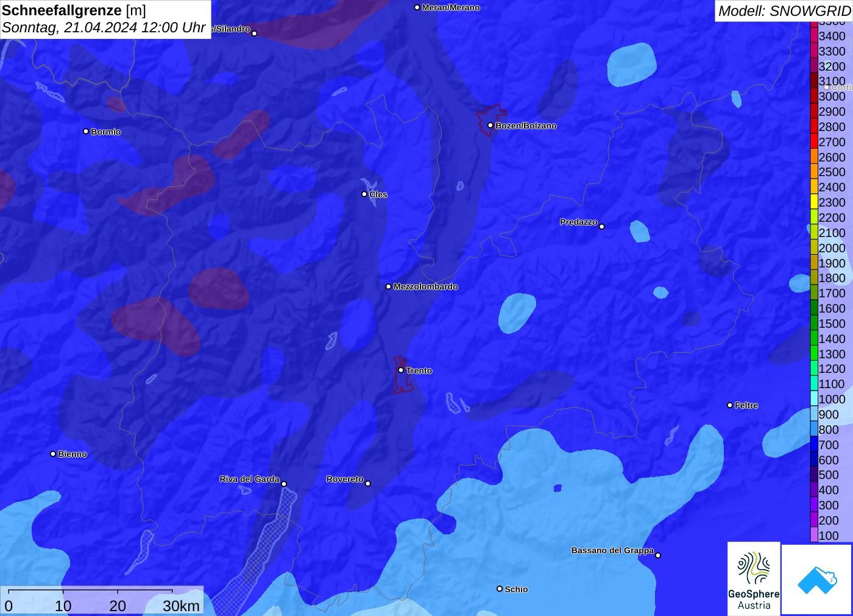
Task: Click the date Sonntag, 21.04.2024 12:00 Uhr
Action: 104,27
